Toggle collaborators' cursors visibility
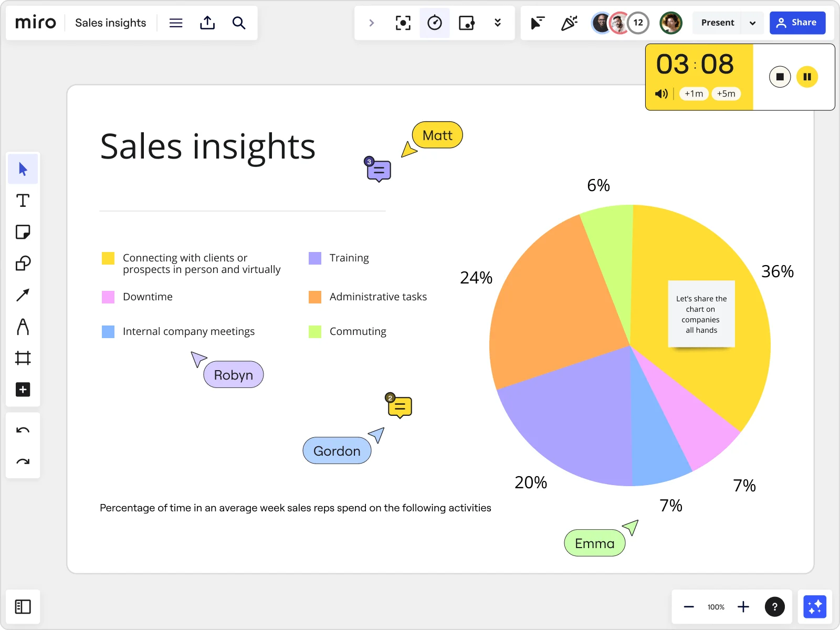 tap(538, 23)
